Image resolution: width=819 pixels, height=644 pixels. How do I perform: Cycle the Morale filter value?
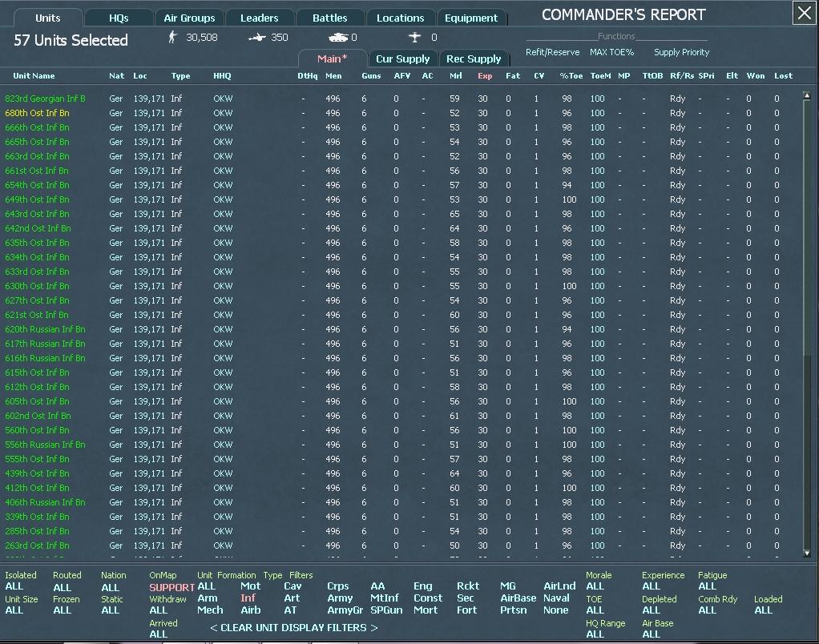595,586
